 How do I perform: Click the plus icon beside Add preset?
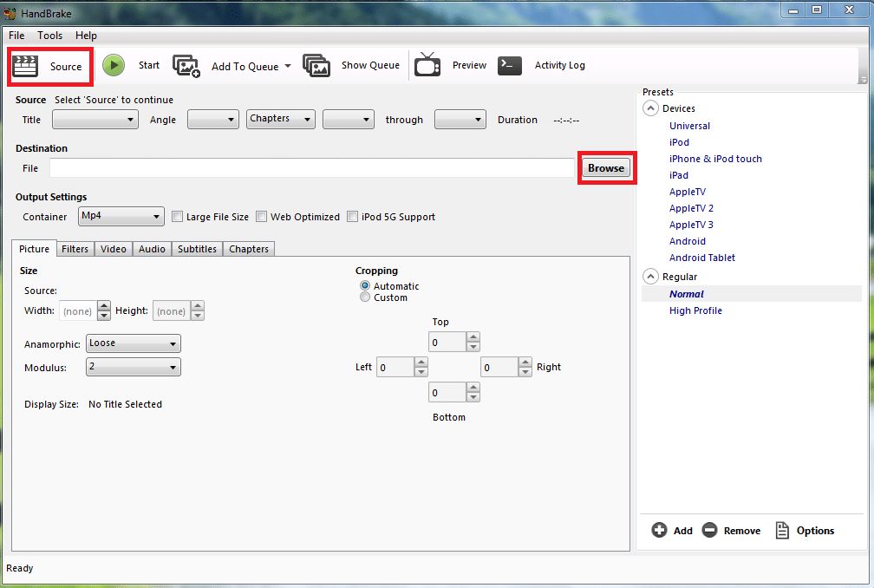point(659,530)
